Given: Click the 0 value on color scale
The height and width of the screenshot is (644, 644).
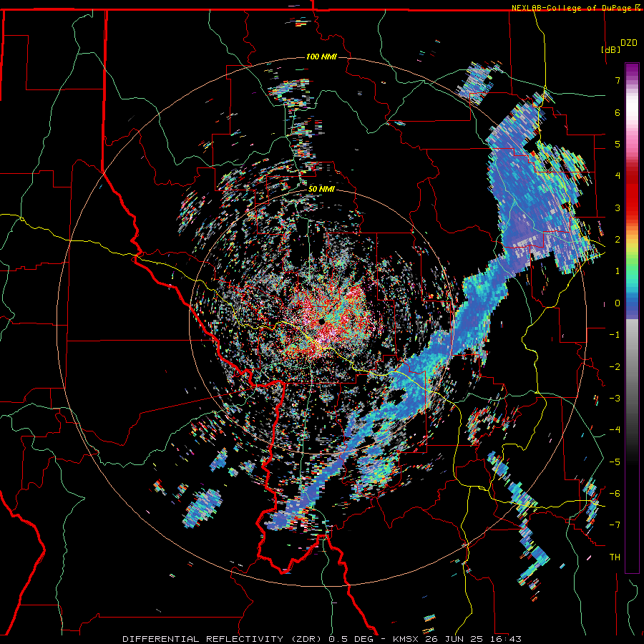Looking at the screenshot, I should [618, 303].
